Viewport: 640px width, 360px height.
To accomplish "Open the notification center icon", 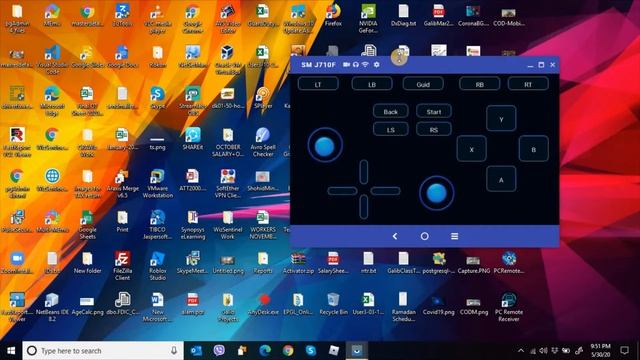I will click(x=624, y=351).
